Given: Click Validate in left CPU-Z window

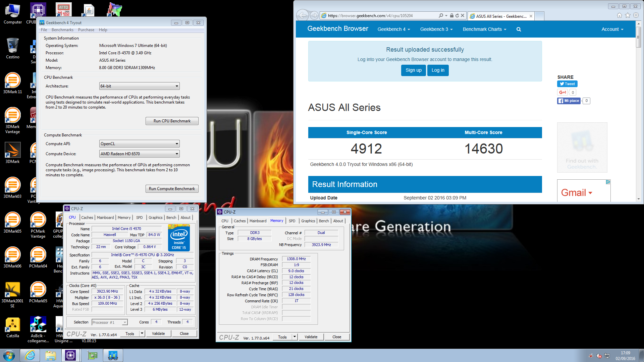Looking at the screenshot, I should point(158,334).
